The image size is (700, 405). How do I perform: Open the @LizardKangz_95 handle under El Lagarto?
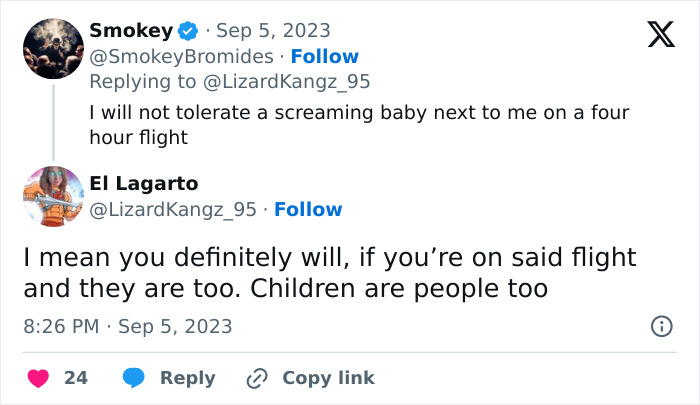point(173,209)
